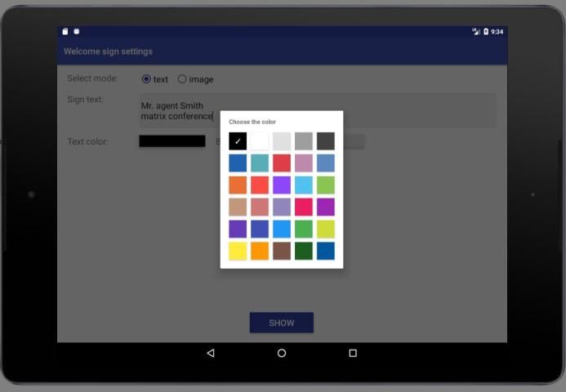Tap the SD card notification icon

tap(65, 32)
